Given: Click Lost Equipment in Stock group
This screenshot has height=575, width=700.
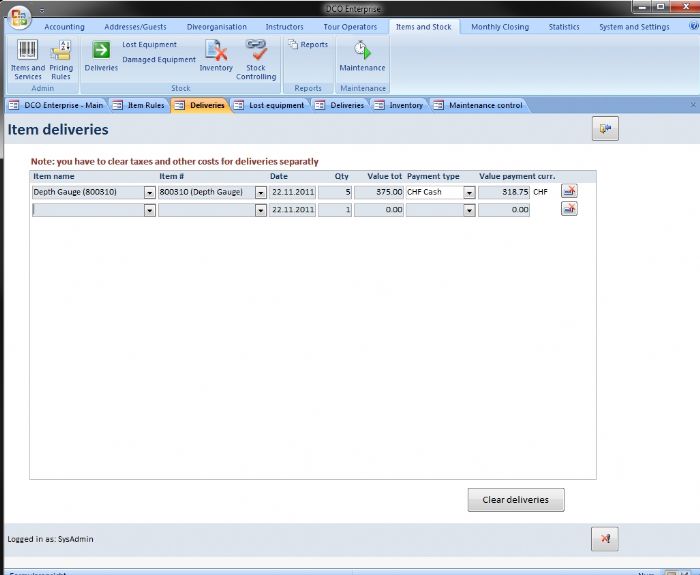Looking at the screenshot, I should (149, 45).
